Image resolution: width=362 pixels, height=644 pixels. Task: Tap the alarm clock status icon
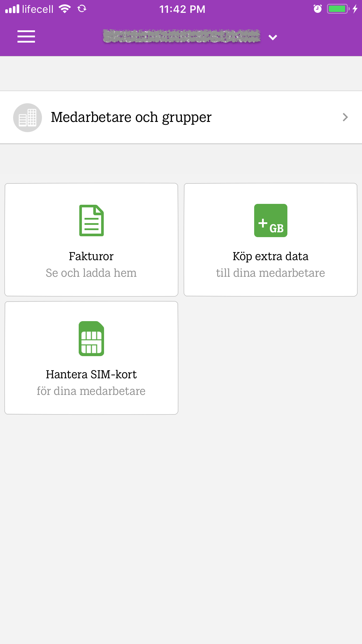(318, 9)
